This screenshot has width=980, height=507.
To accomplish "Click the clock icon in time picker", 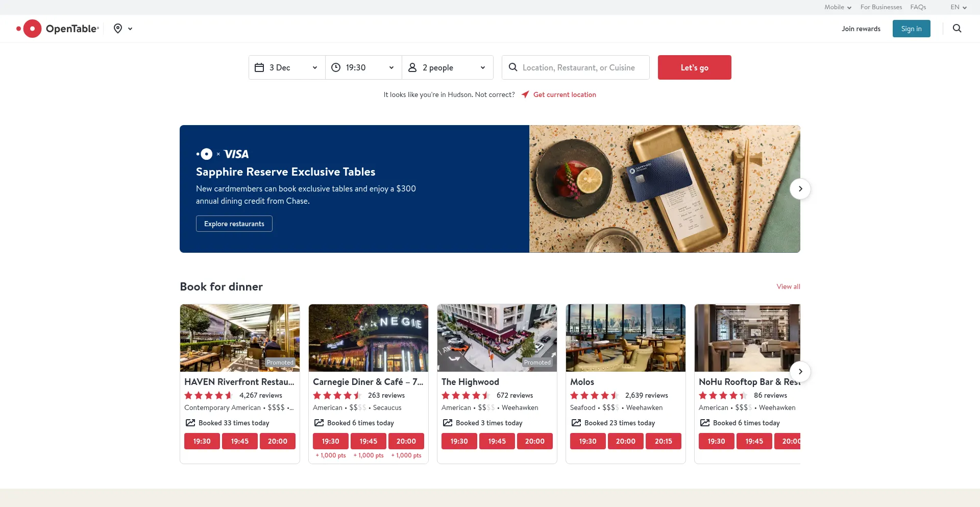I will 336,67.
